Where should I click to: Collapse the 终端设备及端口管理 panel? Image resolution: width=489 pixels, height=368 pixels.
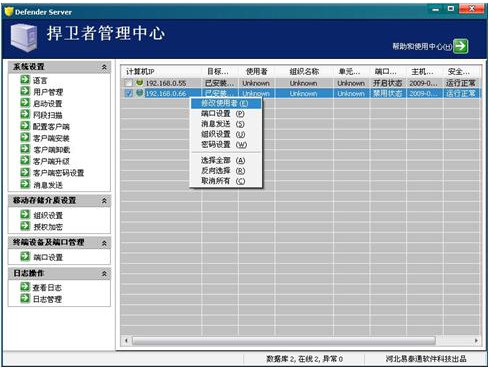104,243
